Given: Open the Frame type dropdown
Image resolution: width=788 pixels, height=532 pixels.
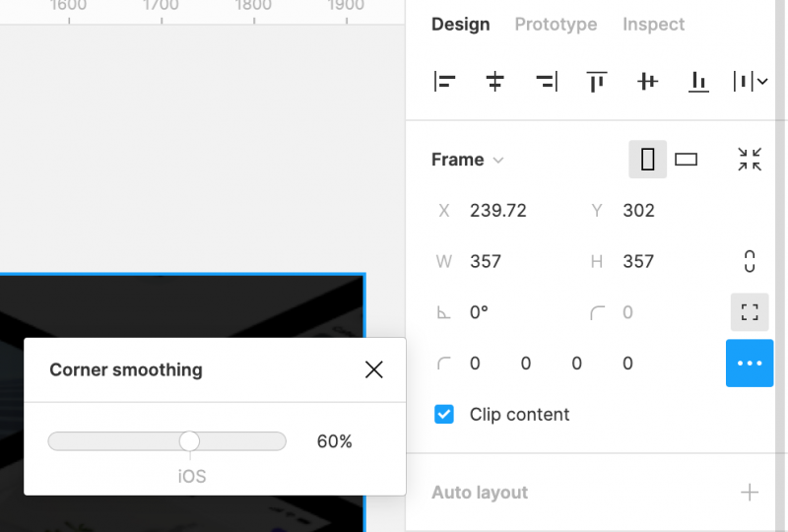Looking at the screenshot, I should [x=468, y=160].
